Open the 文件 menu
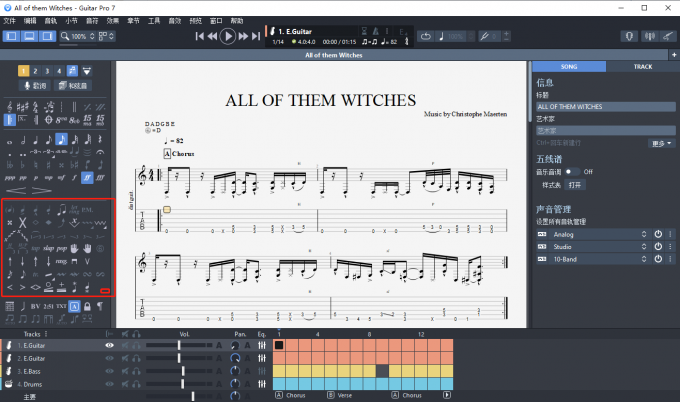This screenshot has width=680, height=402. point(9,20)
